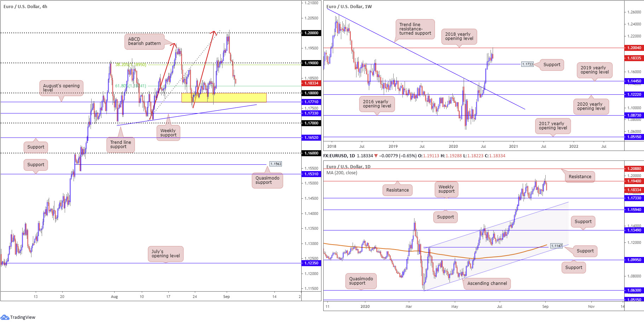
Task: Click the blue 1.15310 price label
Action: tap(311, 174)
